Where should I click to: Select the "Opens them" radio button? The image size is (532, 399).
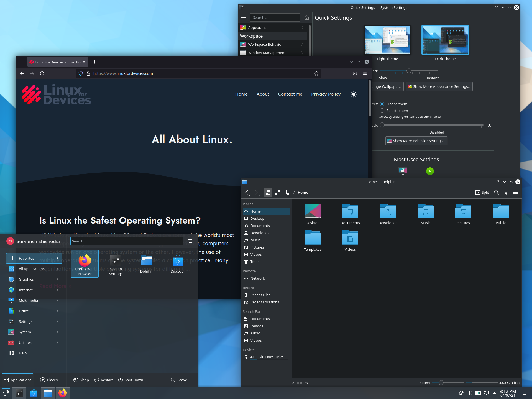pyautogui.click(x=382, y=104)
